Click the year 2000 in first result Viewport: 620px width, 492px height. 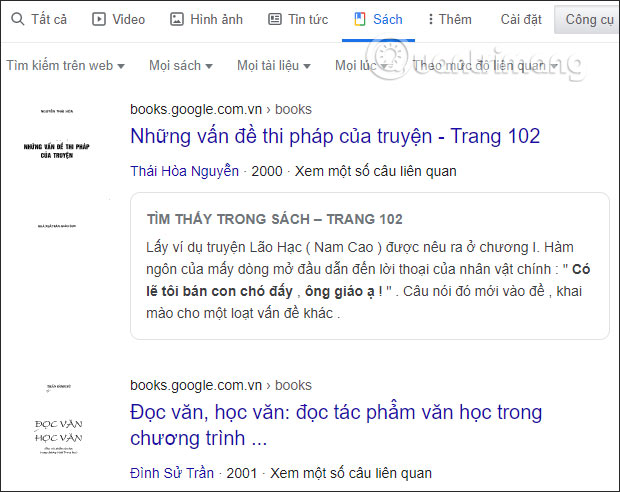(x=267, y=171)
